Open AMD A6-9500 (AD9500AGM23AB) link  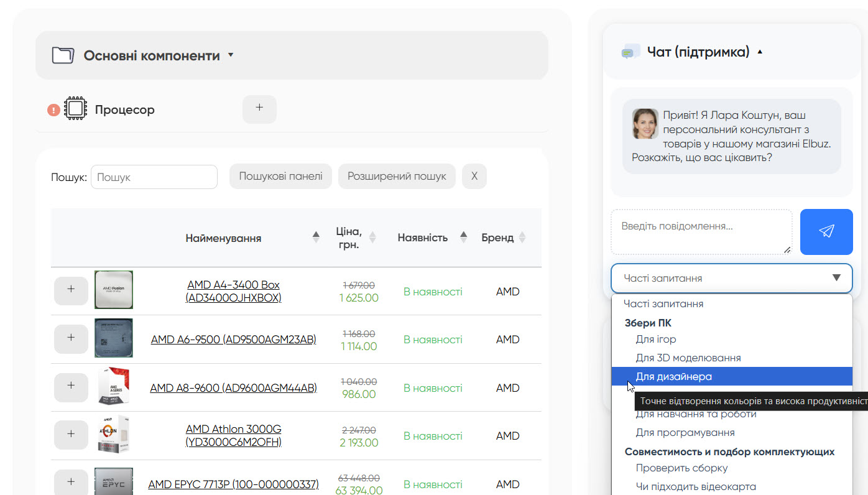click(233, 340)
